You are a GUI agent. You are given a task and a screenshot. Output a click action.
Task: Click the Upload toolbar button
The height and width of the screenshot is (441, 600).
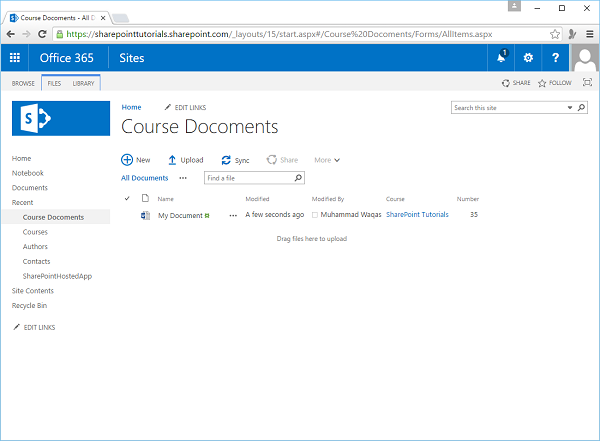pyautogui.click(x=185, y=160)
